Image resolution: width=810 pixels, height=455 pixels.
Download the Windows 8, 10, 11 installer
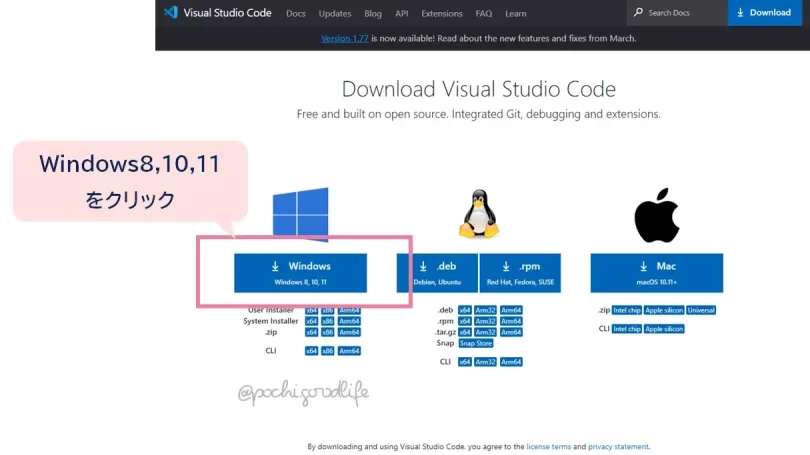click(301, 273)
